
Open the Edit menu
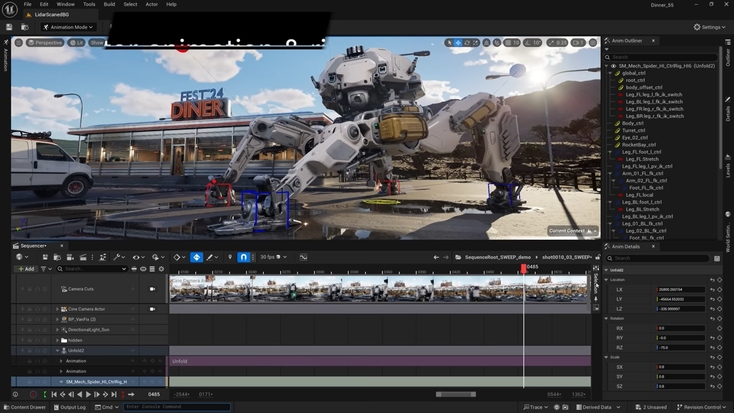tap(44, 4)
